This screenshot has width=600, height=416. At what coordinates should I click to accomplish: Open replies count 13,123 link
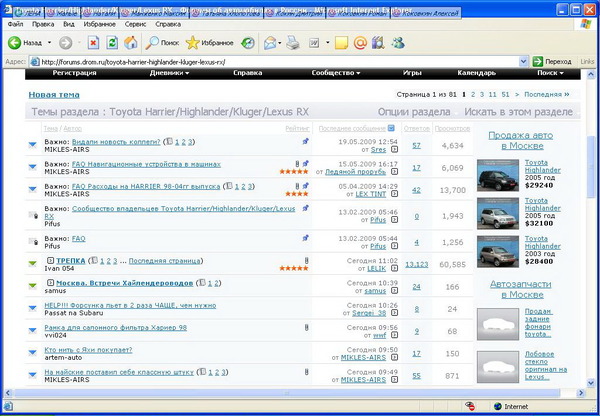click(x=417, y=264)
